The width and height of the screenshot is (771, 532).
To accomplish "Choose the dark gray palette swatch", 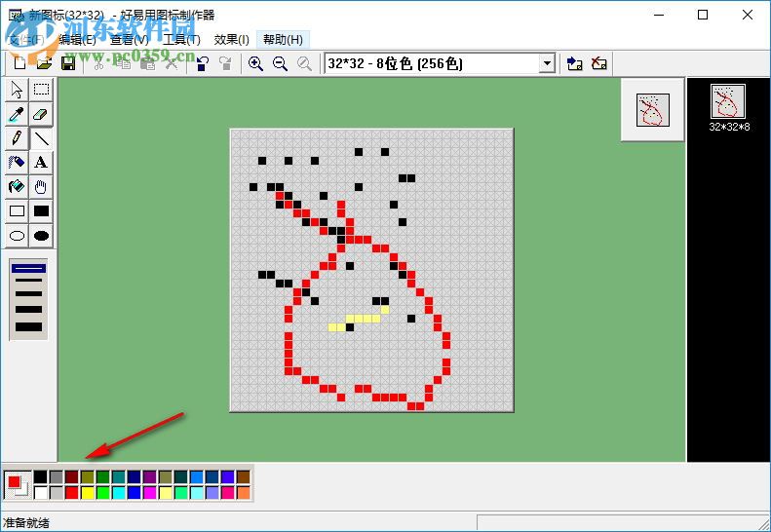I will pos(57,476).
